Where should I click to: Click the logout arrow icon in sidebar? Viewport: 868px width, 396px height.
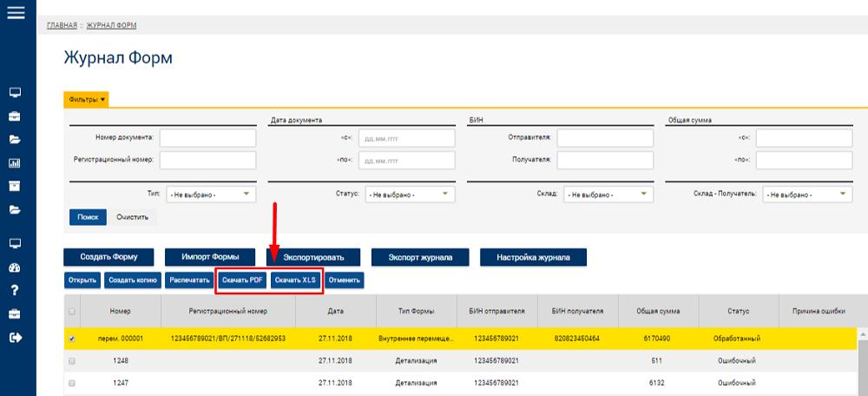(16, 337)
